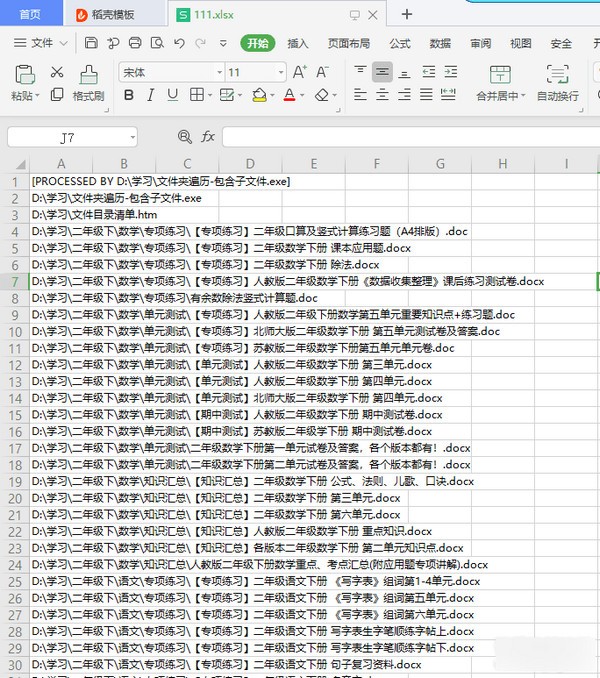Activate the Format Painter brush
600x678 pixels.
coord(89,74)
